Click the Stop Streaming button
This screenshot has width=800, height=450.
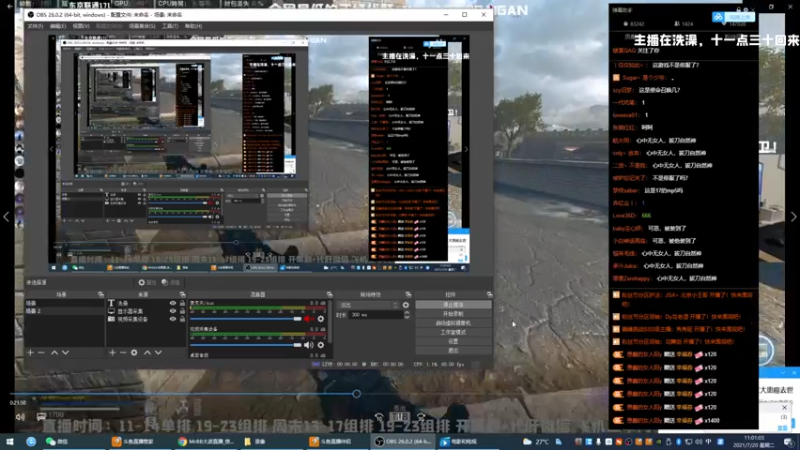[x=454, y=305]
